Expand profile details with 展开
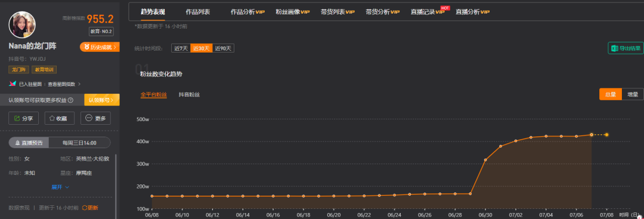This screenshot has width=644, height=219. (x=60, y=187)
